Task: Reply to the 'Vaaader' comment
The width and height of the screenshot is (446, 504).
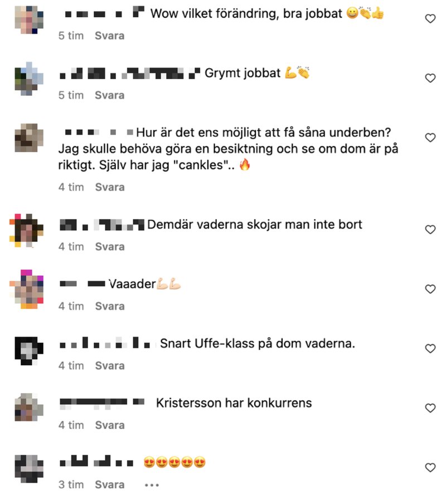Action: click(x=110, y=306)
